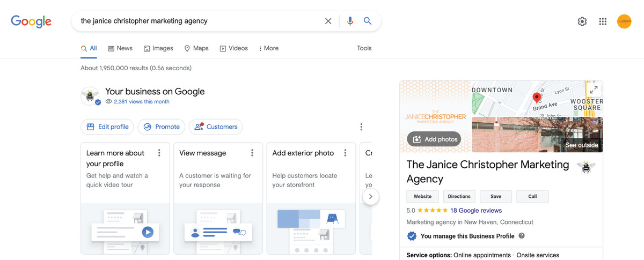Click the Edit profile button
Screen dimensions: 644x260
click(x=108, y=127)
